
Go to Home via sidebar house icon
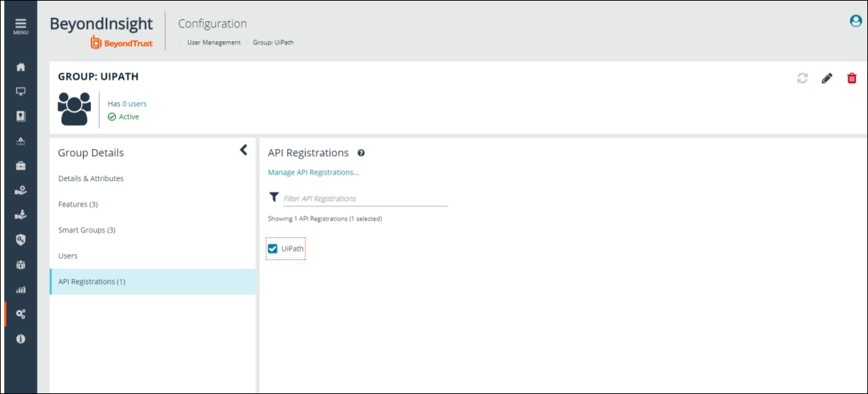[21, 67]
